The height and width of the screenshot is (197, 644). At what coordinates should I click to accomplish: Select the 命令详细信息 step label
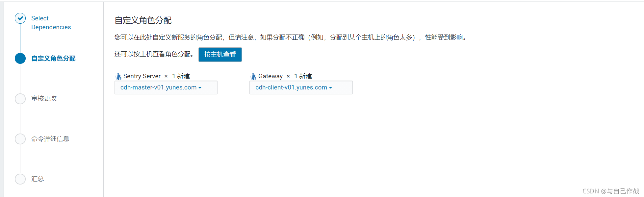[50, 139]
